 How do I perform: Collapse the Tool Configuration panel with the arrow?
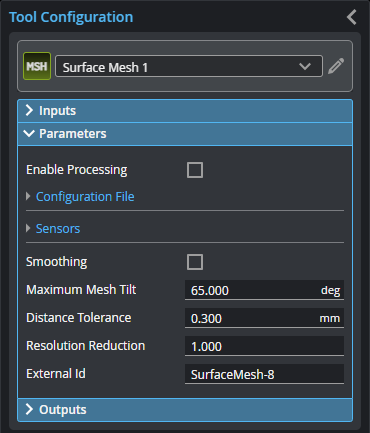(352, 17)
